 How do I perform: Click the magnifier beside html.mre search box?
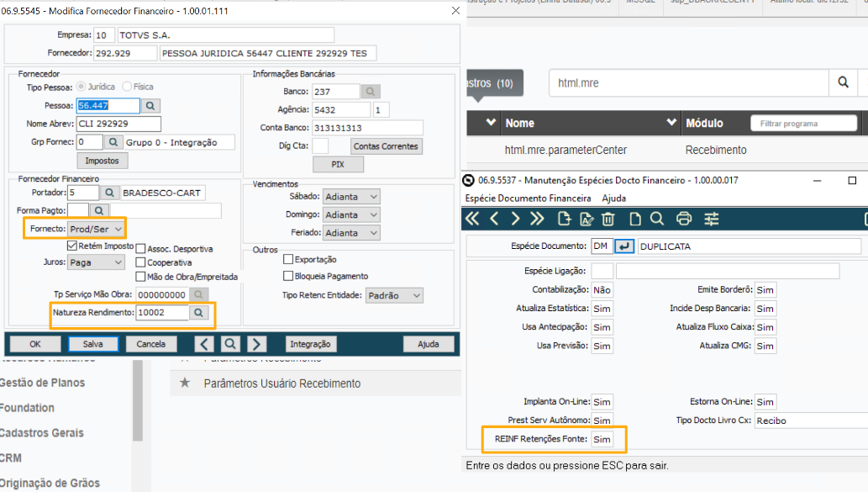843,82
